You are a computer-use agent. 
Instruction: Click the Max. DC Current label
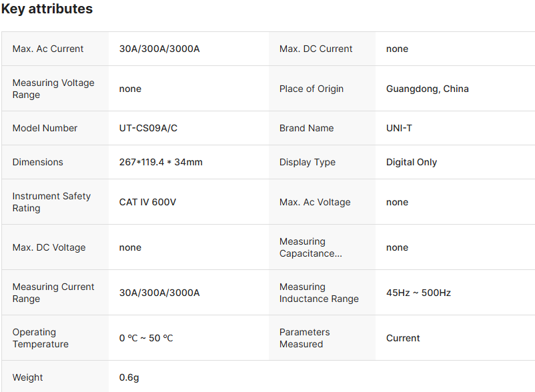316,49
